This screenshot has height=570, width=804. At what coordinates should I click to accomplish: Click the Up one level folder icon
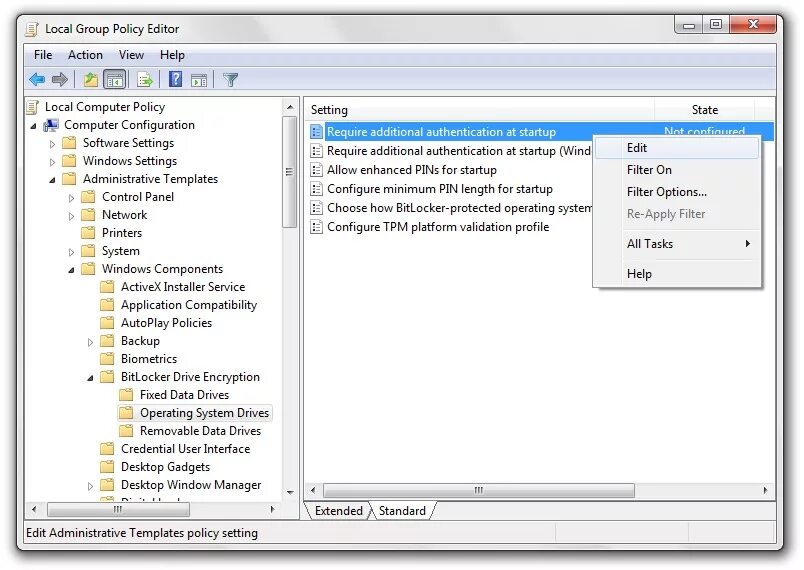91,79
